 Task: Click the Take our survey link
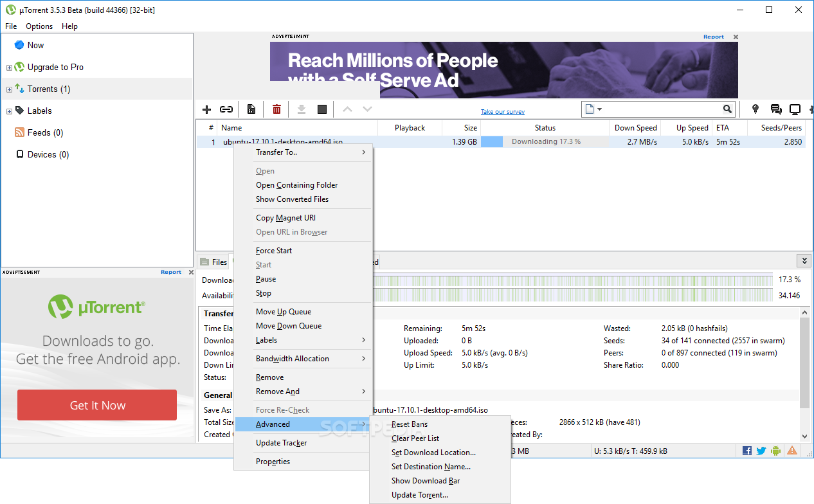point(503,112)
